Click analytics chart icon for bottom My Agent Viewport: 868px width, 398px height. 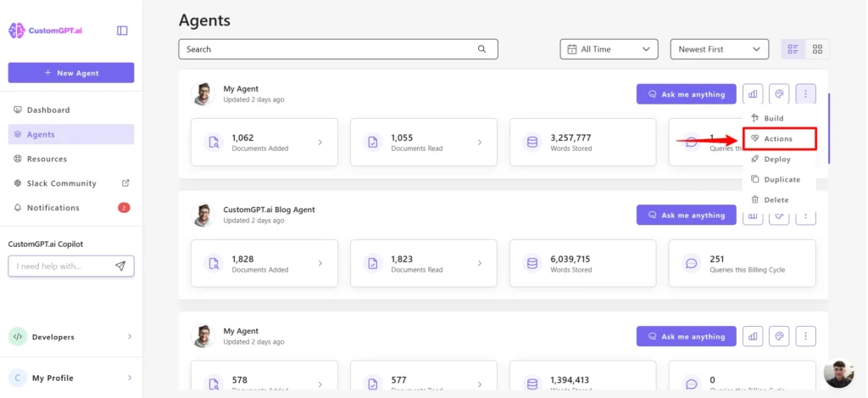(753, 337)
